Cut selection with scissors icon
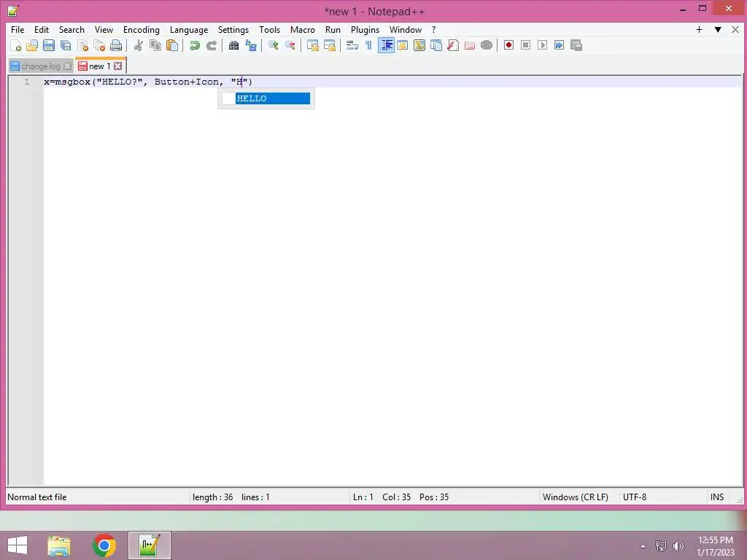The width and height of the screenshot is (747, 560). point(139,45)
